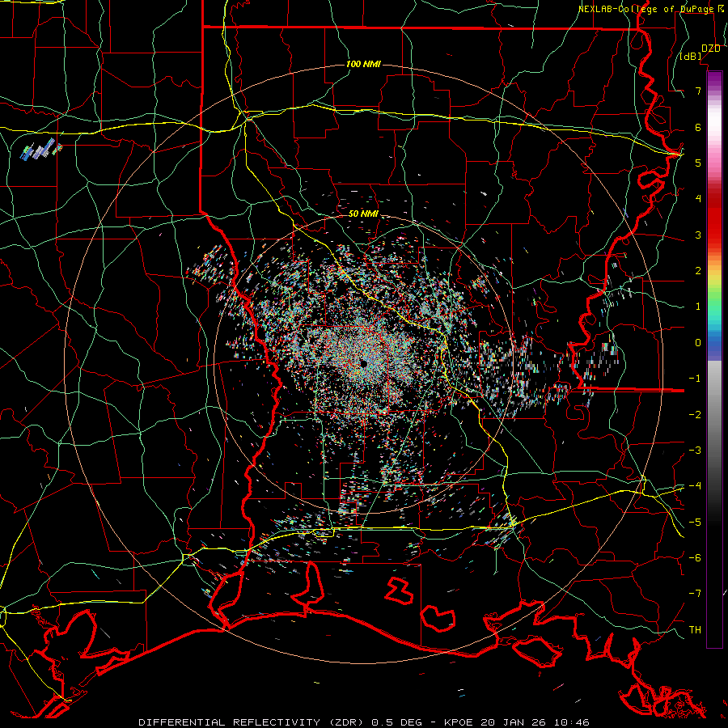Viewport: 728px width, 728px height.
Task: Pick the 5 dB scale value
Action: pyautogui.click(x=698, y=163)
